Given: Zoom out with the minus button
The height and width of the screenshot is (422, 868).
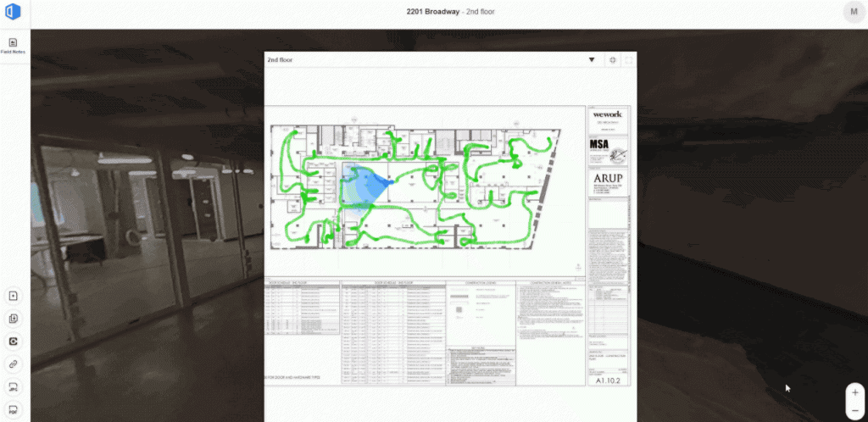Looking at the screenshot, I should (x=854, y=409).
